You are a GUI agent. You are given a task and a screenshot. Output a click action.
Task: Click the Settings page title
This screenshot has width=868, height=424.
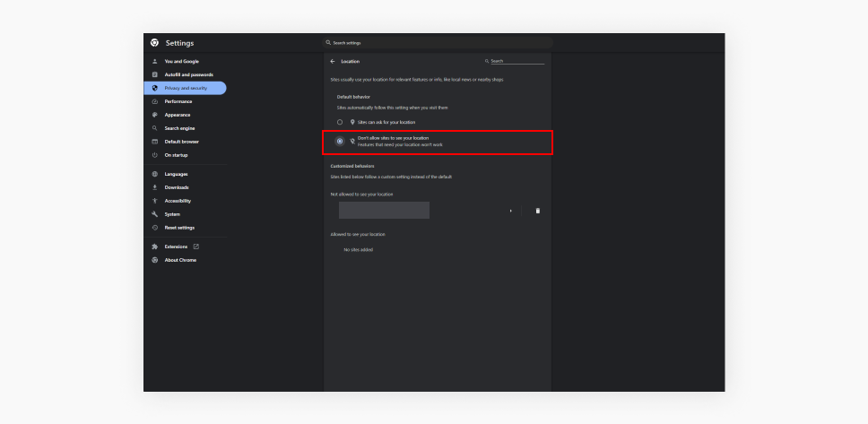point(180,43)
